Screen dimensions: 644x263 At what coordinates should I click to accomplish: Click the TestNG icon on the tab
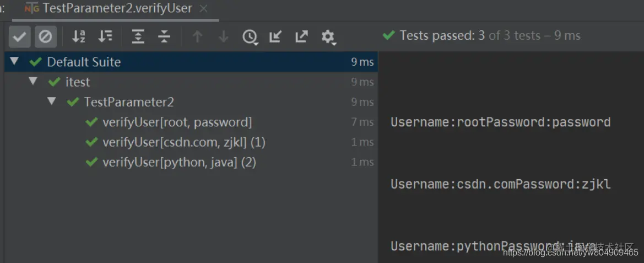pos(31,8)
